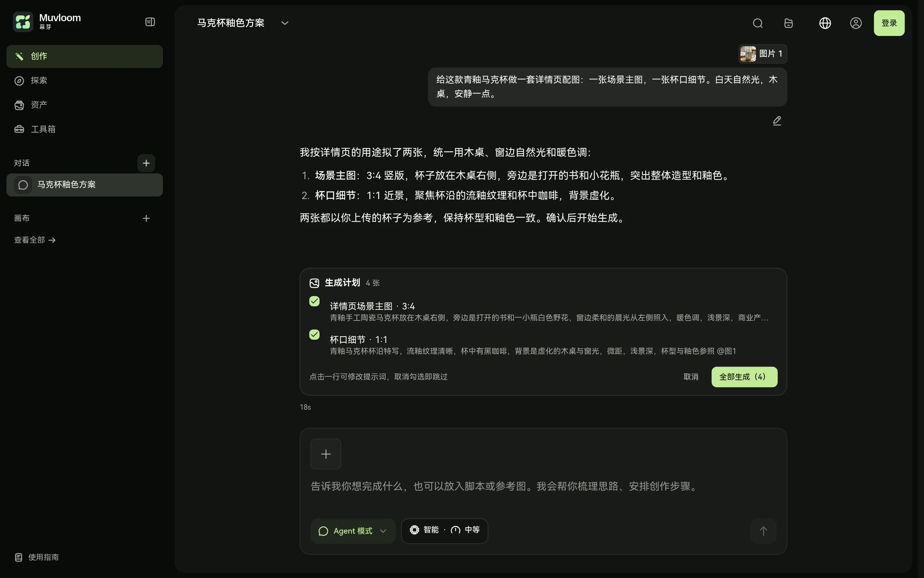Open 查看全部 link
Screen dimensions: 924x578
(x=35, y=240)
